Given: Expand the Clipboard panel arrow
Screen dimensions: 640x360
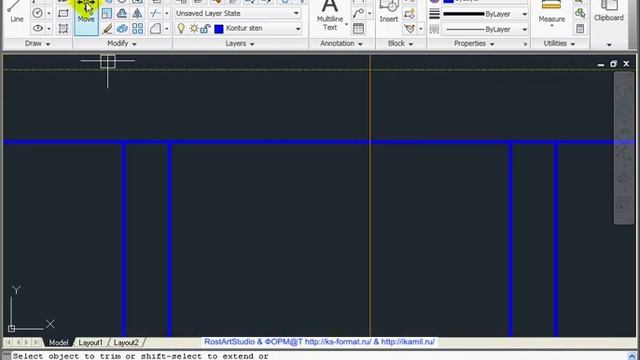Looking at the screenshot, I should coord(609,44).
